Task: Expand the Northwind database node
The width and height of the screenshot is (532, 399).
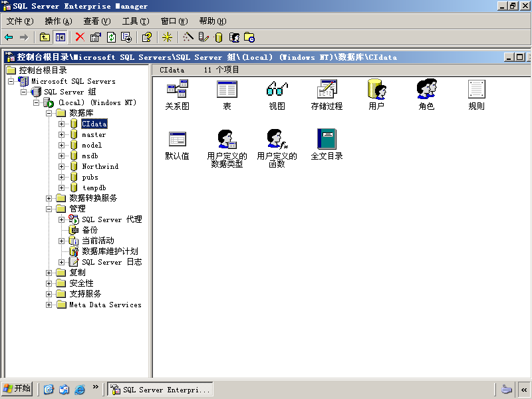Action: (x=61, y=167)
